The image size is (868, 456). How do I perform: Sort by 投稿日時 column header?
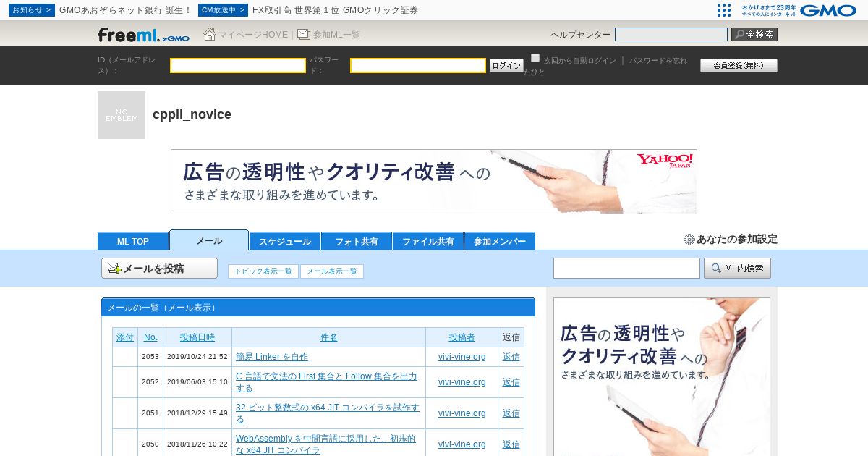point(197,337)
